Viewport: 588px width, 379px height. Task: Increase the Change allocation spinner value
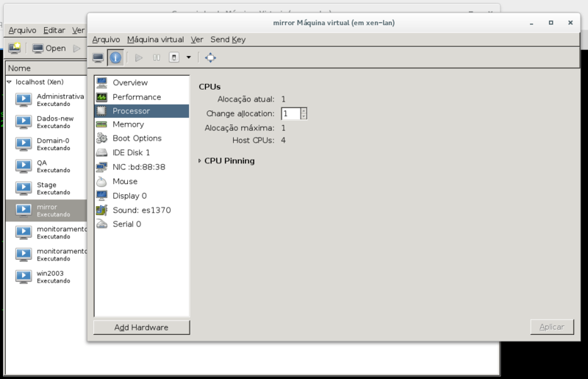pyautogui.click(x=304, y=111)
